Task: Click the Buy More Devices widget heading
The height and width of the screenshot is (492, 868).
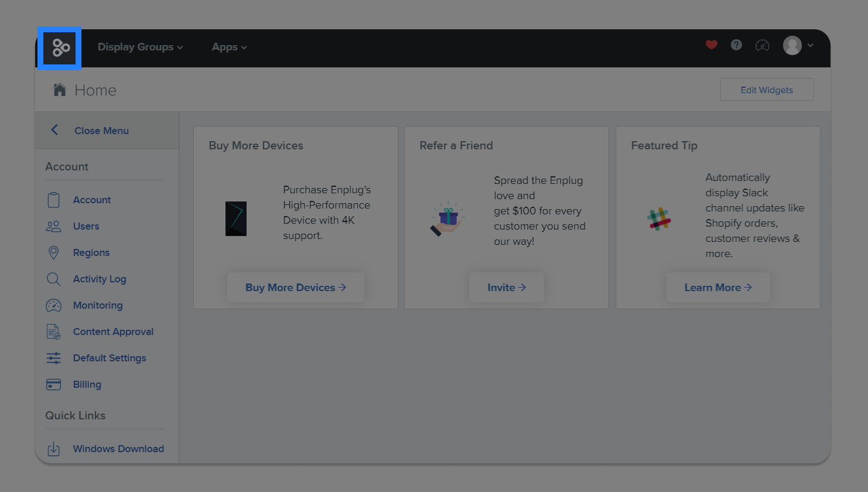Action: (x=256, y=145)
